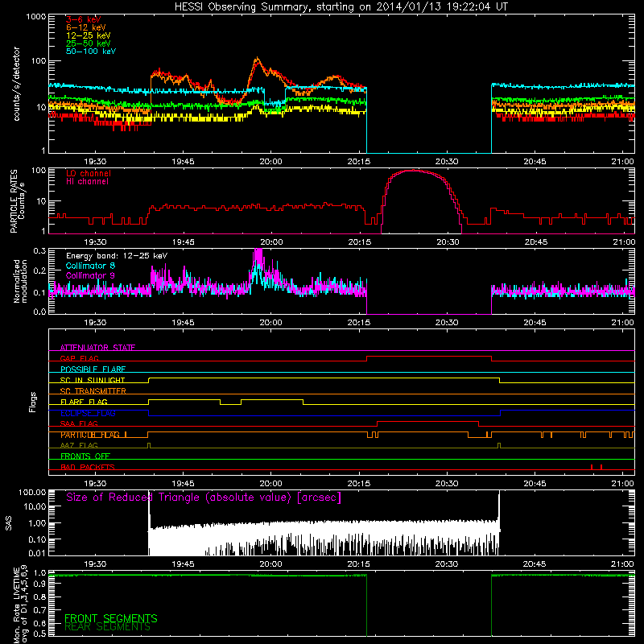The width and height of the screenshot is (644, 644).
Task: Click the orange PARTICLE FLAG label
Action: coord(90,435)
